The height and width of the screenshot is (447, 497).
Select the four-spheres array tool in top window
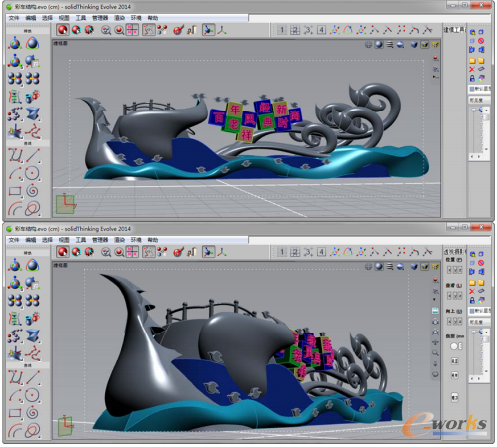pos(15,79)
